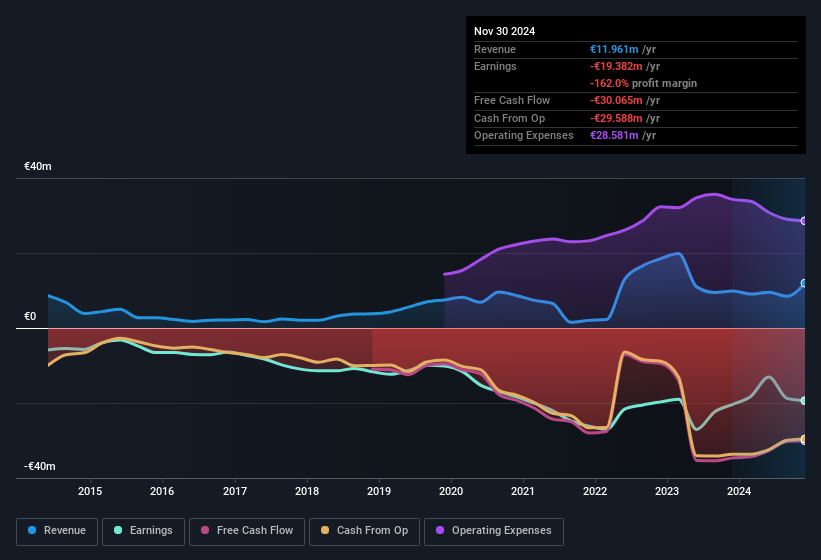Click the Revenue endpoint marker on chart
Viewport: 821px width, 560px height.
click(804, 284)
